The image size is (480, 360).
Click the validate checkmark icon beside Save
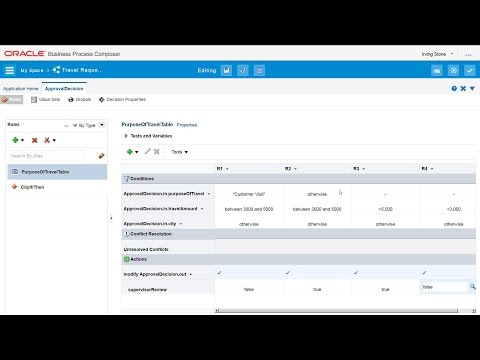pos(243,70)
